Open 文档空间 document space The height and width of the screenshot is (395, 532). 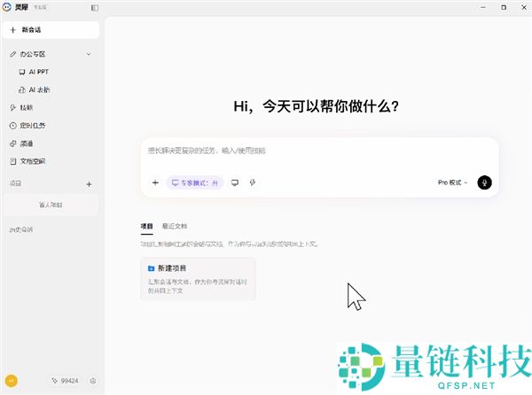pyautogui.click(x=27, y=161)
